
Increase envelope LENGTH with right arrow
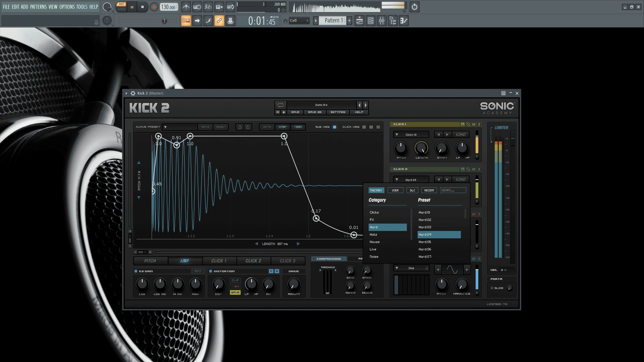pos(298,244)
